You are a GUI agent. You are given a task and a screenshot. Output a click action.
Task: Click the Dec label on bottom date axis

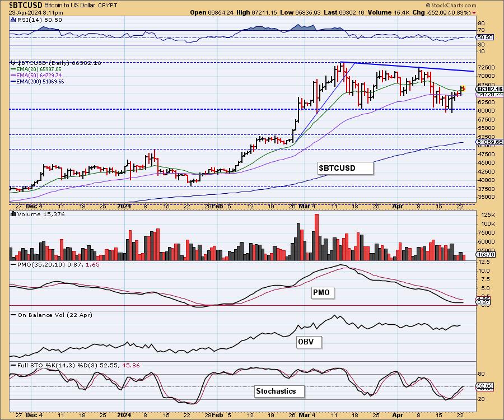coord(31,415)
